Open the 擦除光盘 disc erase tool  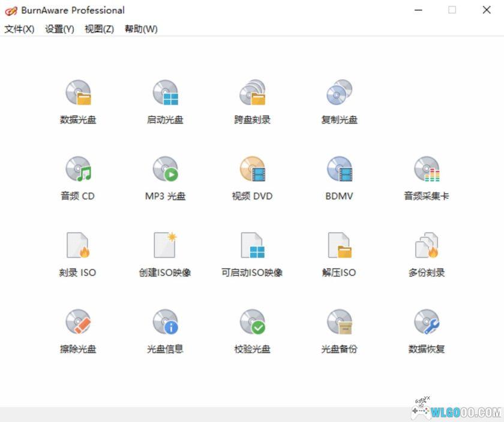pyautogui.click(x=78, y=330)
